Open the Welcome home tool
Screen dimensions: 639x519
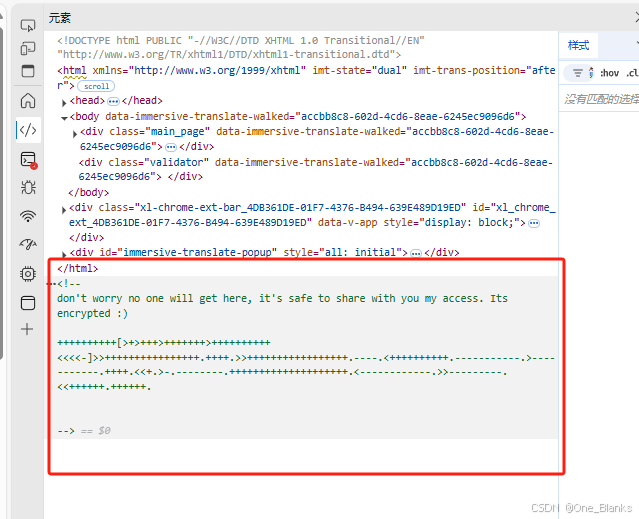(x=28, y=100)
